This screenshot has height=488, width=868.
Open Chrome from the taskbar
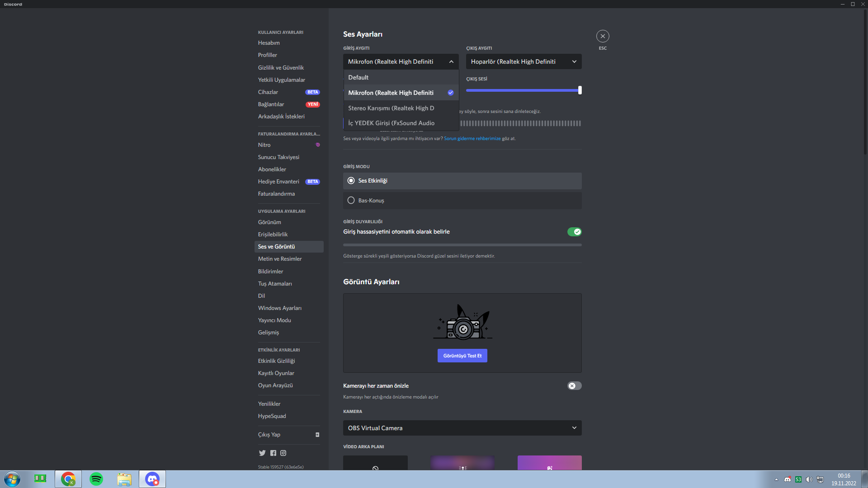tap(68, 479)
